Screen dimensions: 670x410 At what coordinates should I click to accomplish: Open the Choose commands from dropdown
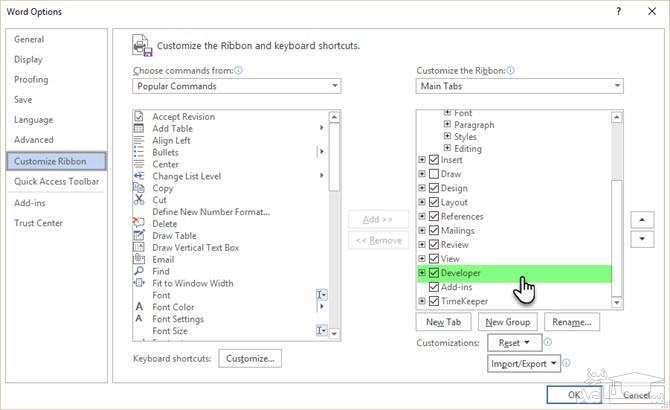pos(237,86)
